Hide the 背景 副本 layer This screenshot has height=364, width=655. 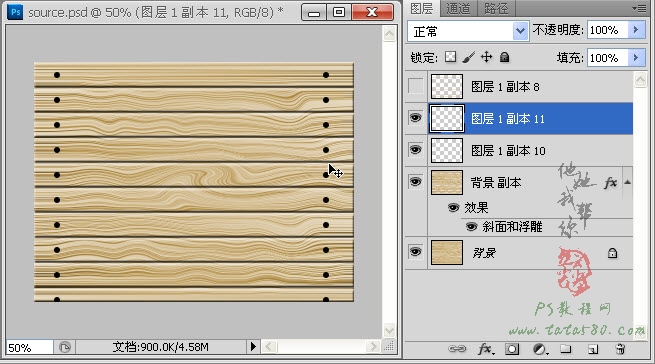[416, 182]
